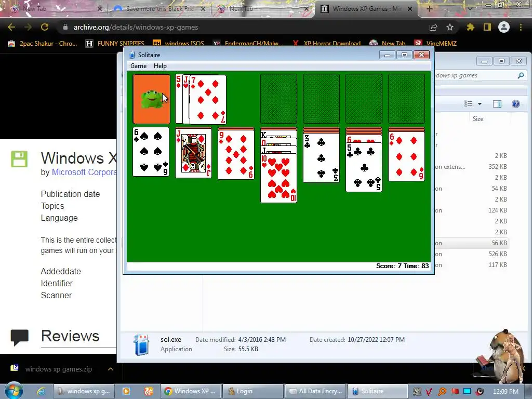Switch to the Chrome Windows XP taskbar item
This screenshot has width=532, height=399.
pos(191,391)
